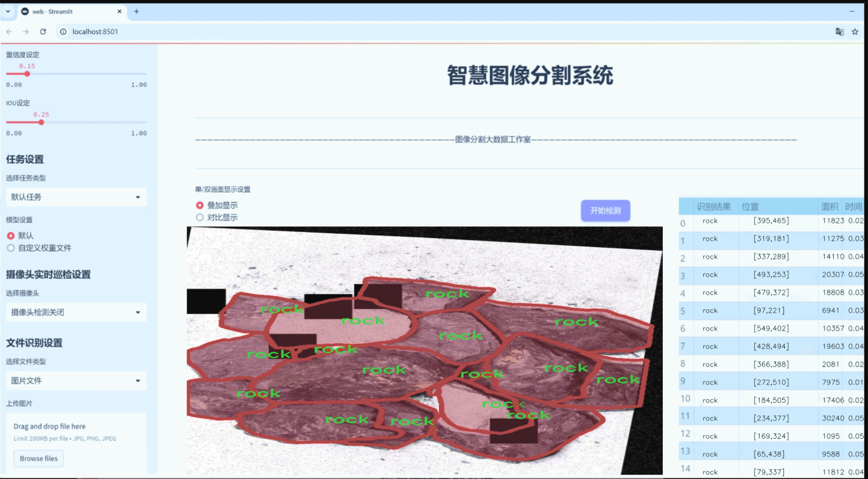Screen dimensions: 868x479
Task: Click row index 10 in results table
Action: pyautogui.click(x=685, y=399)
